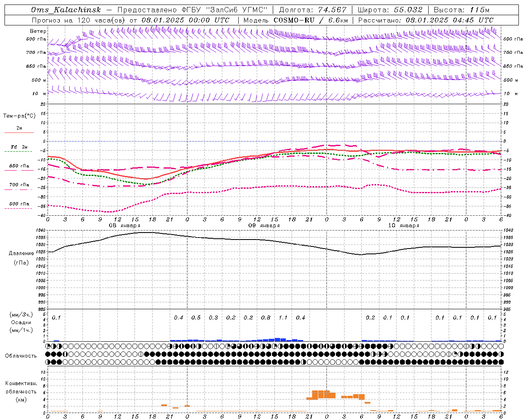
Task: Click the '500 гПа' temperature legend entry
Action: [x=19, y=204]
